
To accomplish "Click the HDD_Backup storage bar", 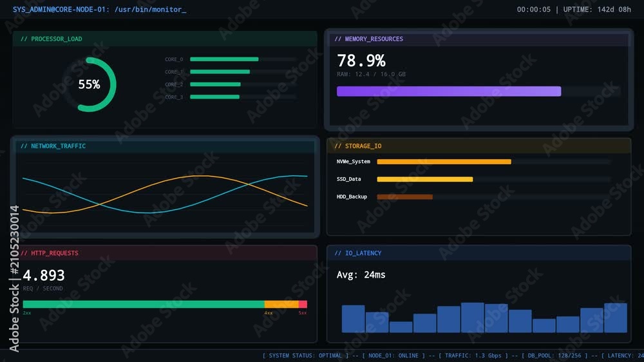I will pyautogui.click(x=404, y=197).
